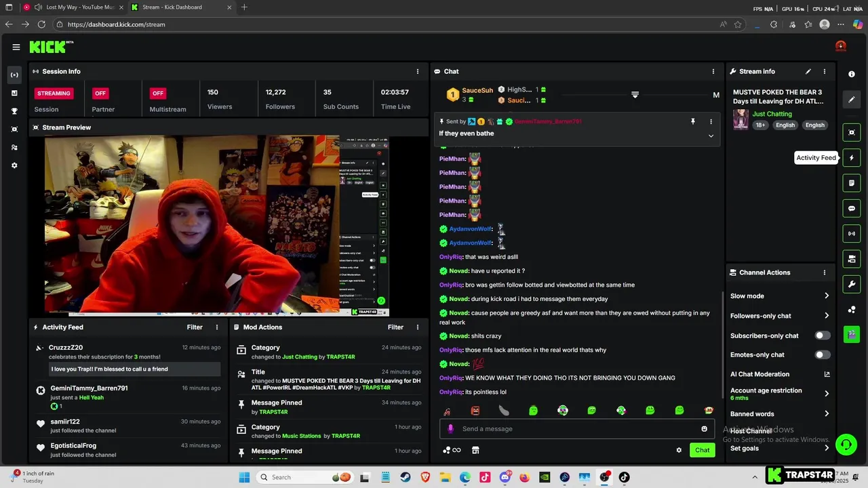Click the Send a message input field

coord(578,428)
